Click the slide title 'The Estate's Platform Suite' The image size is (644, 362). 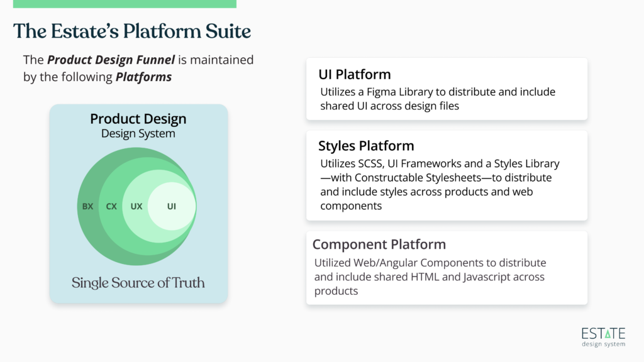tap(132, 31)
